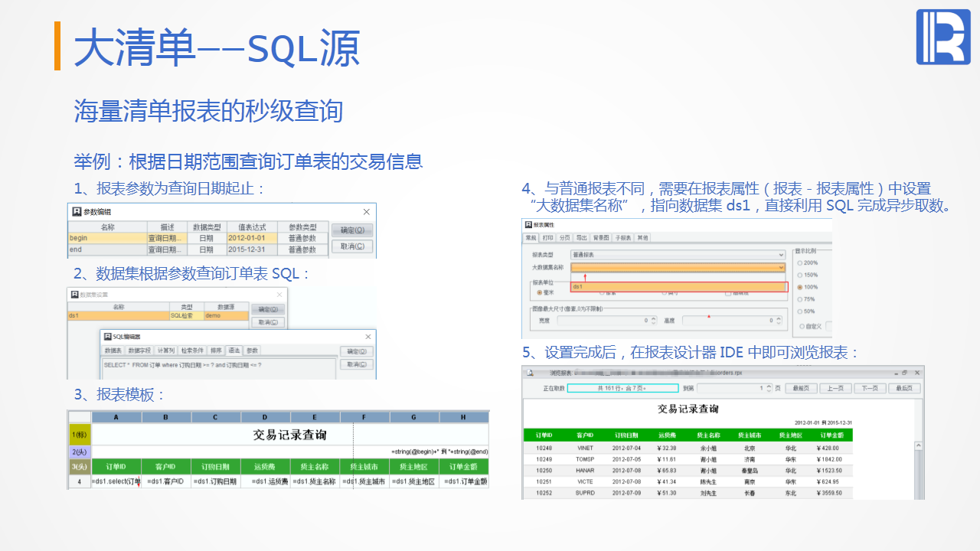The height and width of the screenshot is (551, 980).
Task: Select the 150% display ratio
Action: [808, 275]
